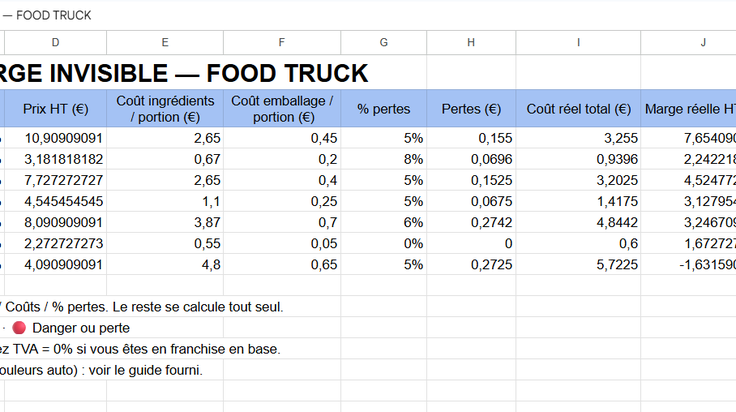736x412 pixels.
Task: Click the Pertes (€) header cell
Action: 471,108
